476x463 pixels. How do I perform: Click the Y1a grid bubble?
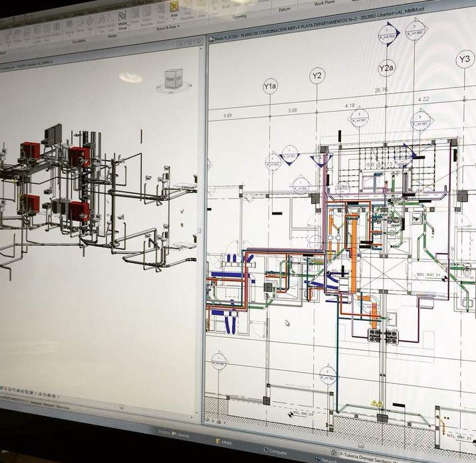[270, 86]
